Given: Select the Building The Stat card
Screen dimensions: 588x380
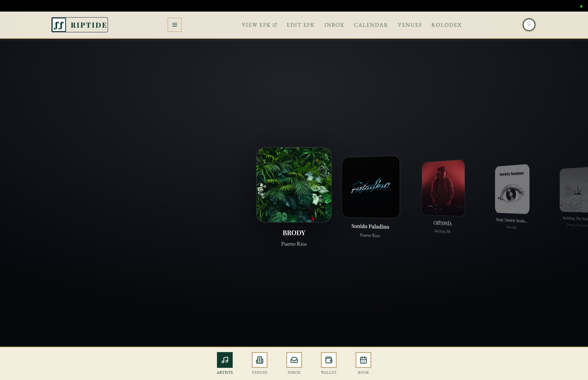Looking at the screenshot, I should [x=574, y=190].
